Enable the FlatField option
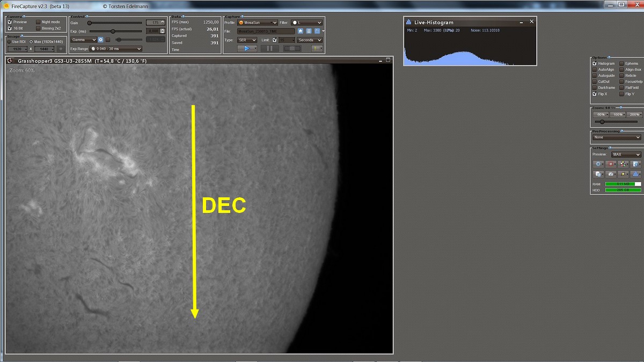This screenshot has height=362, width=644. 621,87
